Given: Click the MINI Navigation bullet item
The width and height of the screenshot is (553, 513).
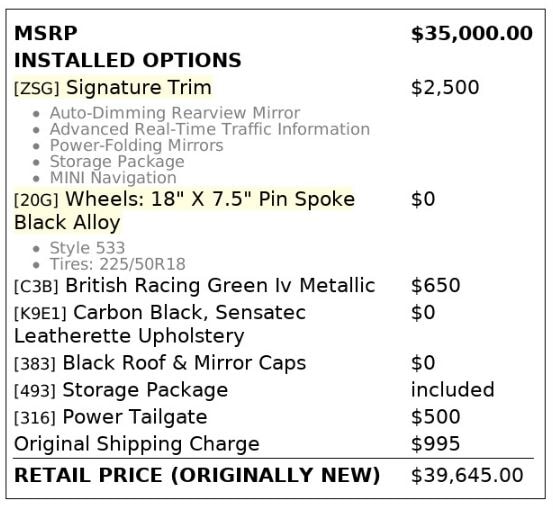Looking at the screenshot, I should tap(113, 177).
